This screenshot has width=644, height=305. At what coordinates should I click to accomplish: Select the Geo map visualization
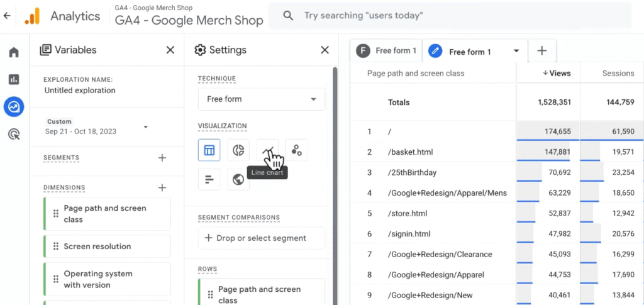(x=238, y=179)
